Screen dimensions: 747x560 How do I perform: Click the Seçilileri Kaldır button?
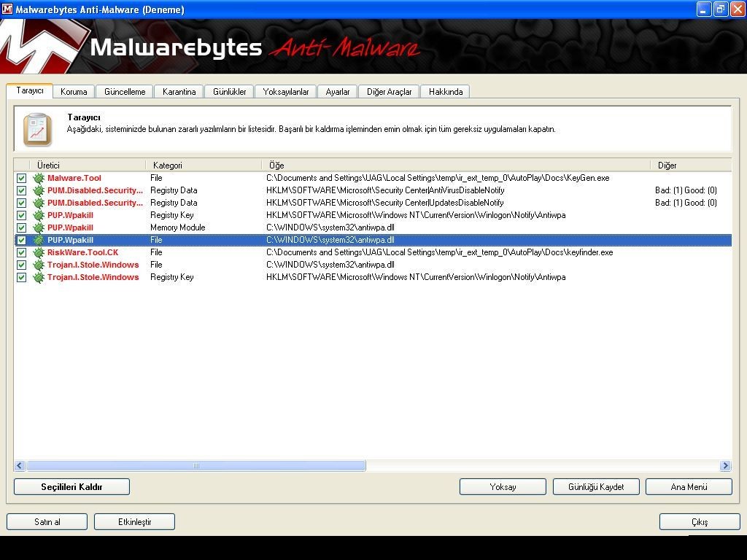71,486
